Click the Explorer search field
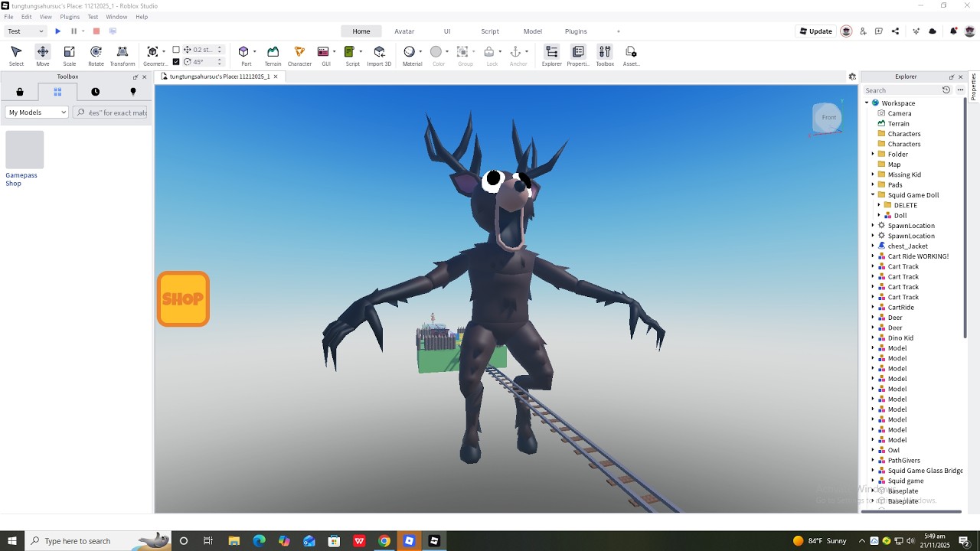980x551 pixels. click(x=901, y=90)
